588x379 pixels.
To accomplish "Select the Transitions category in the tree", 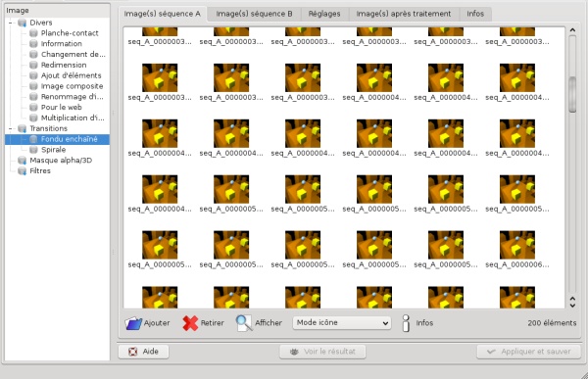I will (x=48, y=128).
